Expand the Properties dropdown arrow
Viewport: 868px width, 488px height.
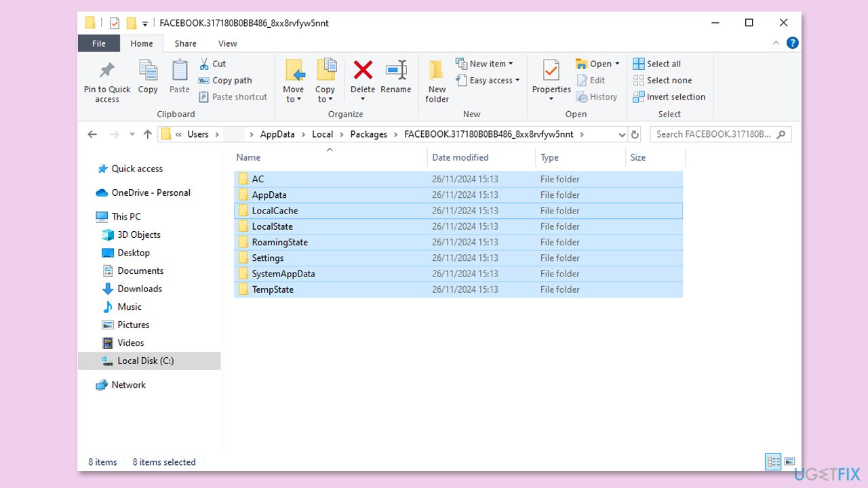[x=551, y=100]
